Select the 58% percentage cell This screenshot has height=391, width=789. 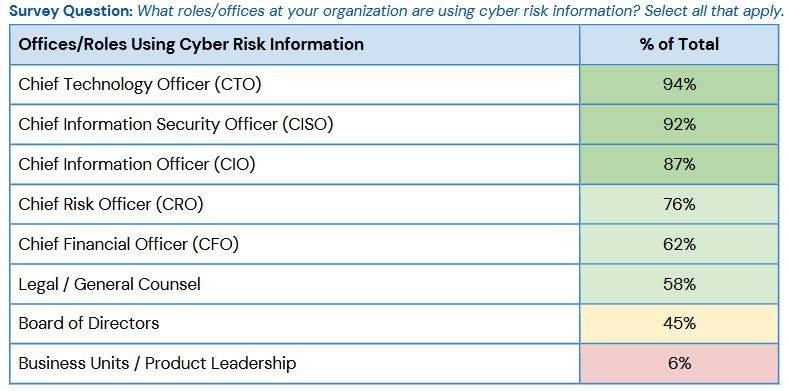(679, 284)
